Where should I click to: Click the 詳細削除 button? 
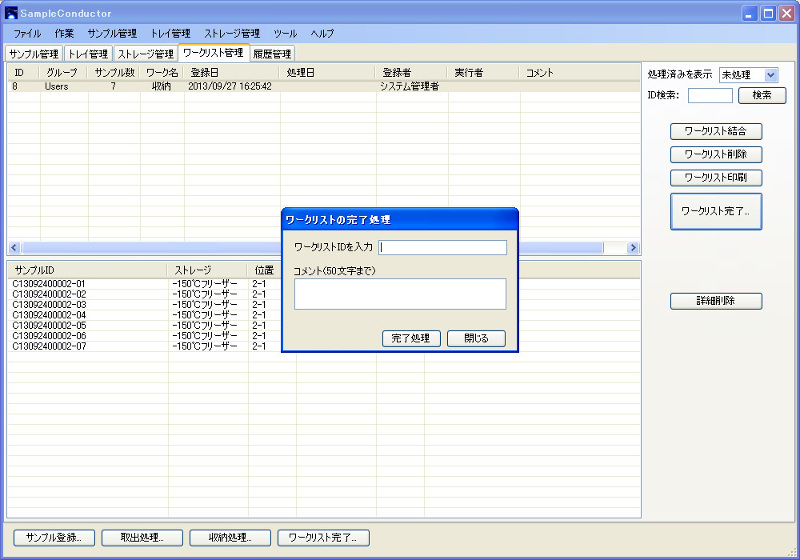(x=715, y=301)
